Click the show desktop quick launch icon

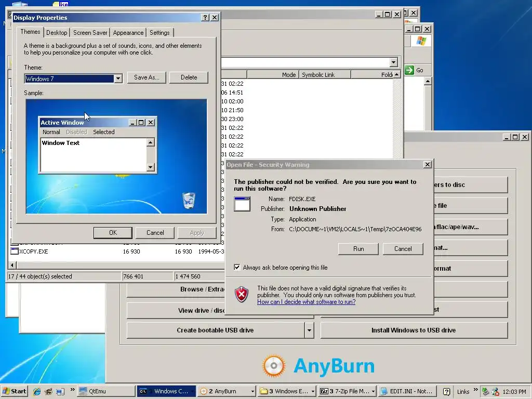click(x=60, y=391)
